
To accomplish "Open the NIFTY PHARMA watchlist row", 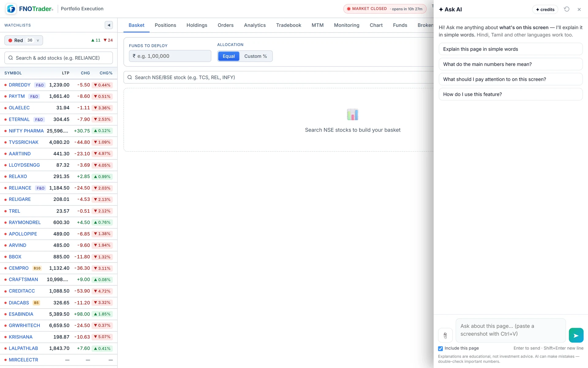I will pyautogui.click(x=58, y=131).
